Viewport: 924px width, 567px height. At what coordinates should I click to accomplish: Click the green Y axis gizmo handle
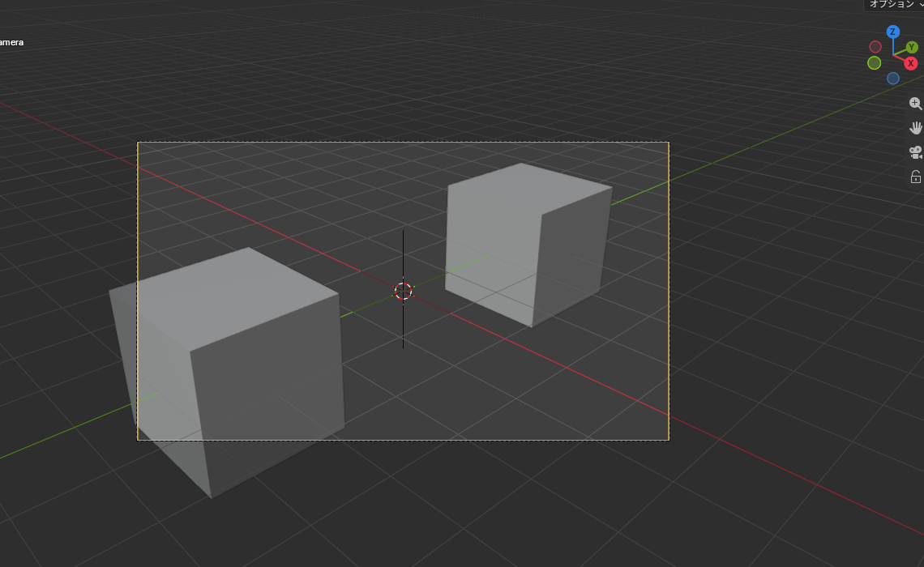point(912,47)
